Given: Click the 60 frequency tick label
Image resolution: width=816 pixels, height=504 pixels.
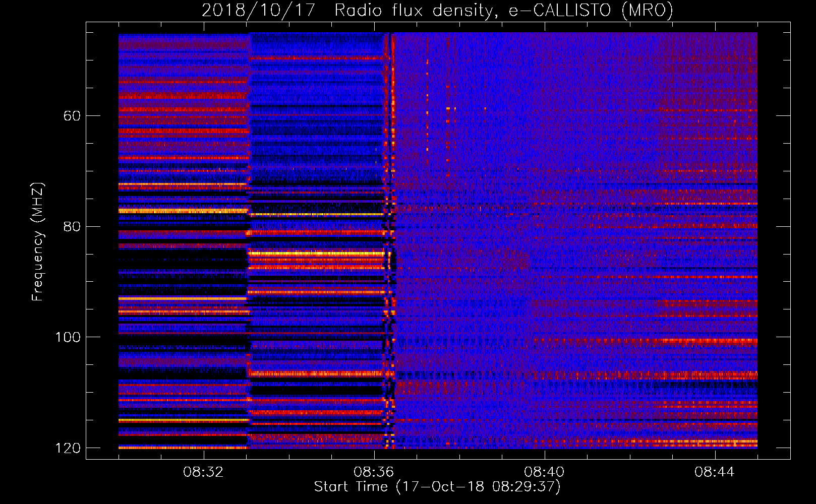Looking at the screenshot, I should click(72, 116).
